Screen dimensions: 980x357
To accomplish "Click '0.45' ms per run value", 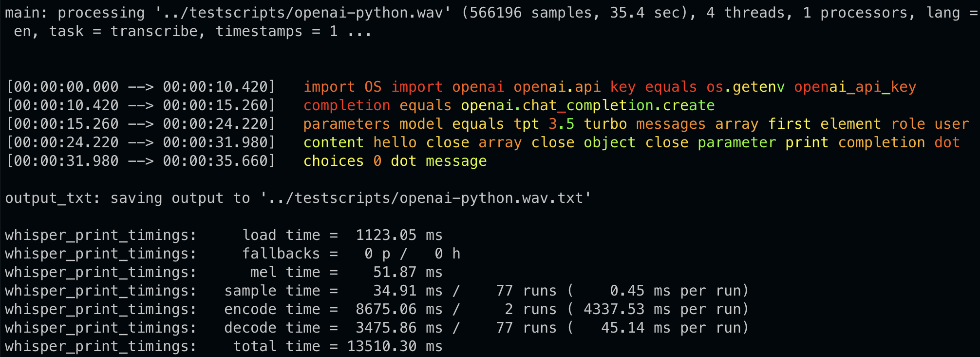I will point(627,291).
